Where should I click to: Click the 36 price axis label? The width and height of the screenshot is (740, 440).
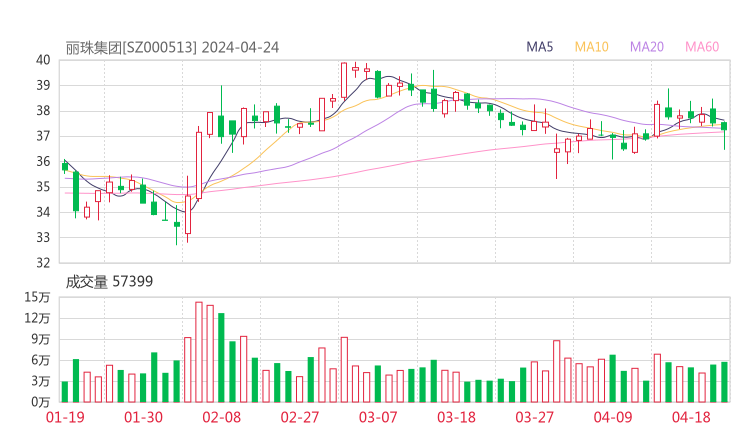click(43, 161)
